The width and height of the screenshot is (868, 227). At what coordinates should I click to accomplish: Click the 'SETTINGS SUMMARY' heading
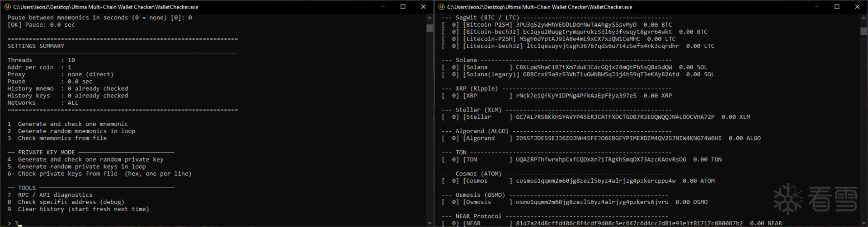tap(36, 46)
